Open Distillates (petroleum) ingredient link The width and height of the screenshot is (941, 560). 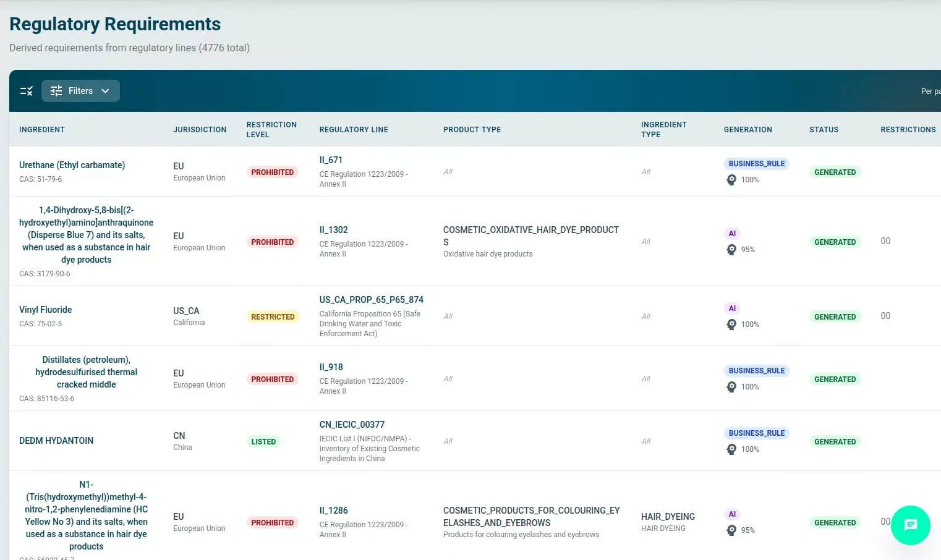pos(87,372)
